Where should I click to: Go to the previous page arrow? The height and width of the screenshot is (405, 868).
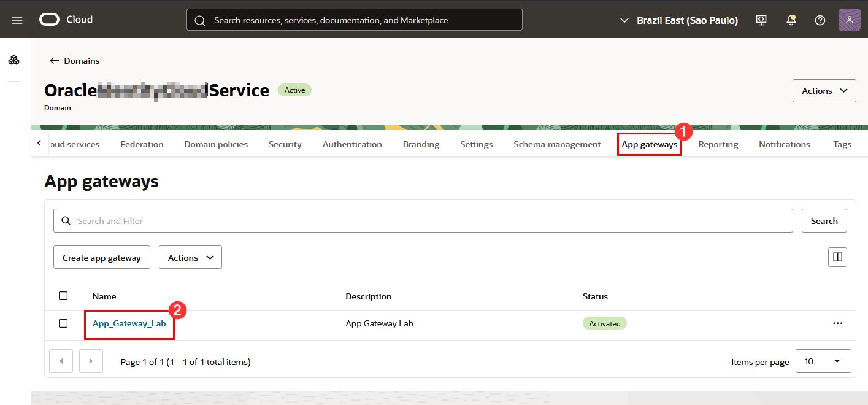point(61,361)
